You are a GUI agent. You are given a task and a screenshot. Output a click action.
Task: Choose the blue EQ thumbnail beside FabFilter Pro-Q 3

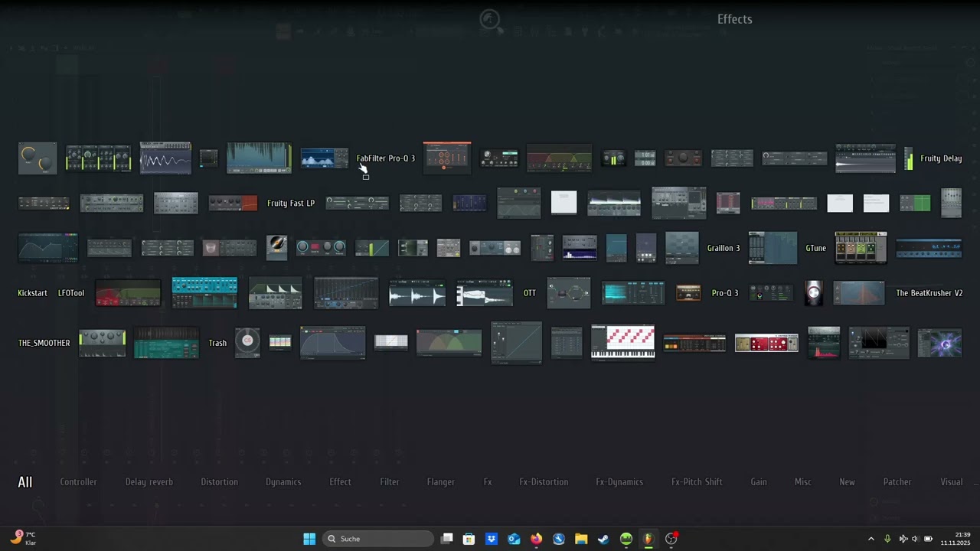[325, 158]
